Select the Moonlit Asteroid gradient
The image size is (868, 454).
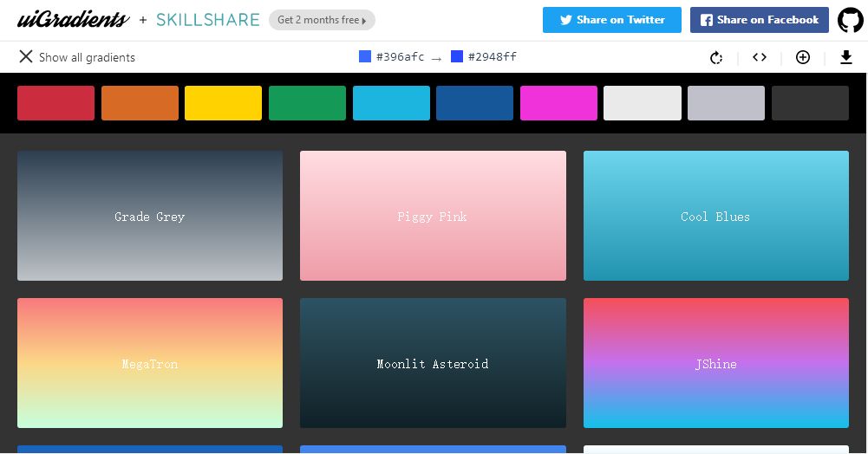(x=433, y=363)
